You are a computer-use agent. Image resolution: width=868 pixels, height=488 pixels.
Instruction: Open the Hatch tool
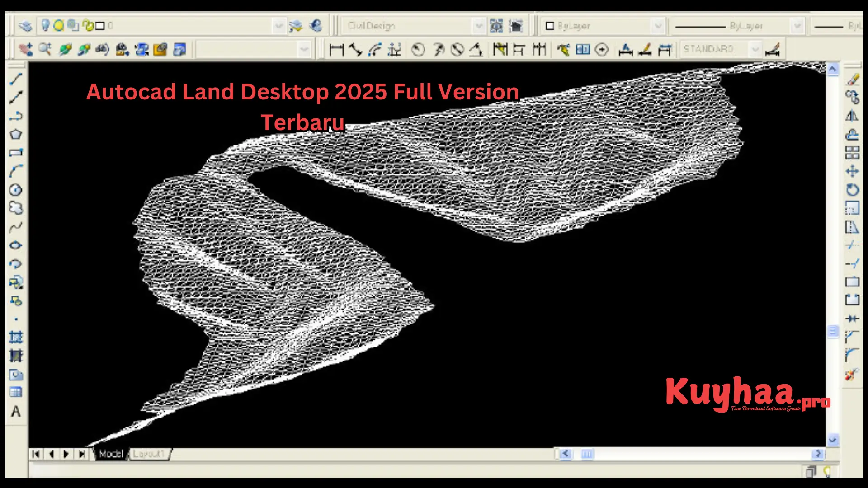[17, 337]
